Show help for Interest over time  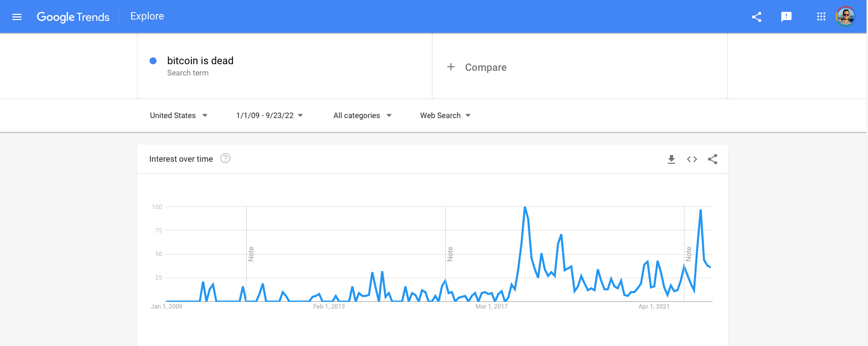coord(225,158)
